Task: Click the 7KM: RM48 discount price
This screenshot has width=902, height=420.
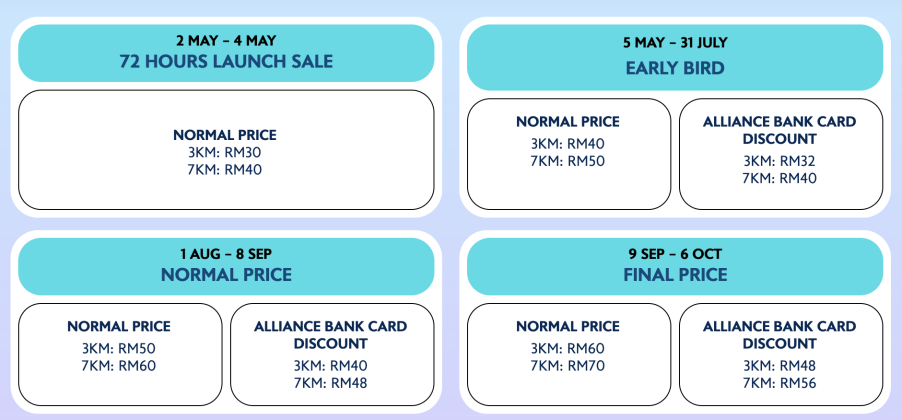Action: tap(331, 383)
